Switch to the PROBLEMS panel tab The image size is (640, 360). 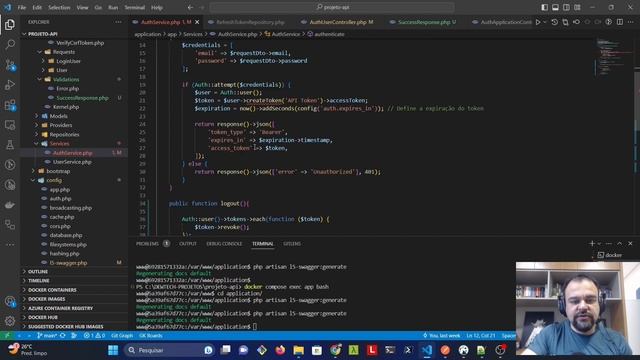(x=147, y=243)
